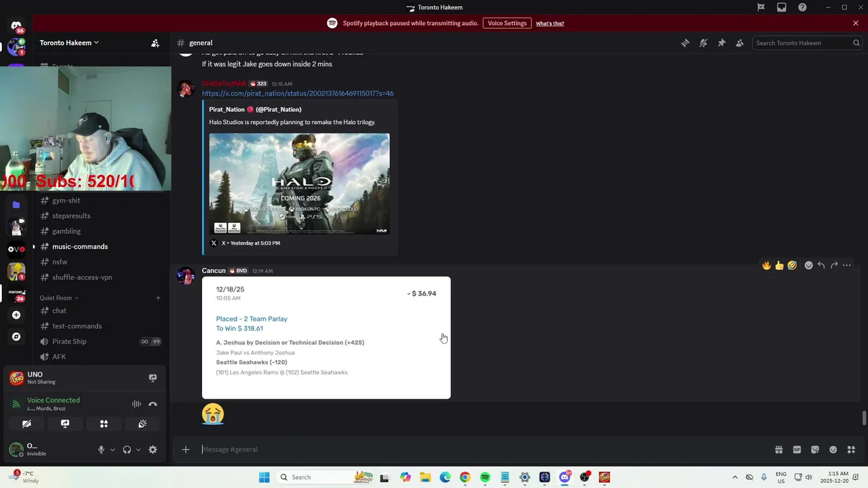The image size is (868, 488).
Task: Follow the What's this? link
Action: point(550,23)
